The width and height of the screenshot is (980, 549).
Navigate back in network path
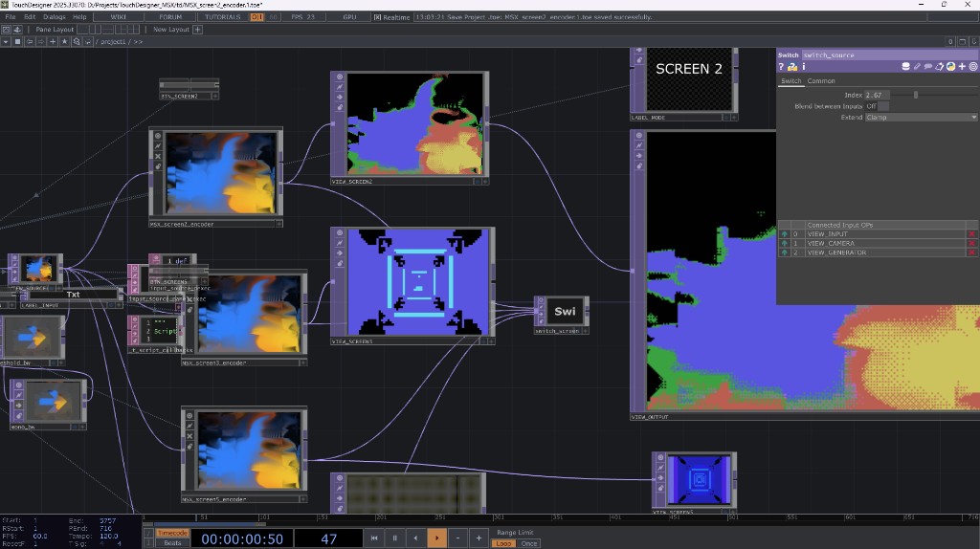30,42
